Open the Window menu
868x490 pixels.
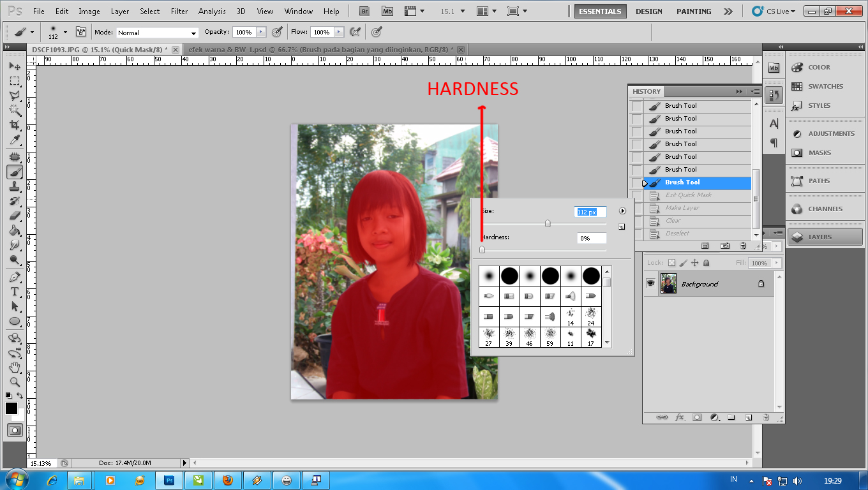point(299,11)
